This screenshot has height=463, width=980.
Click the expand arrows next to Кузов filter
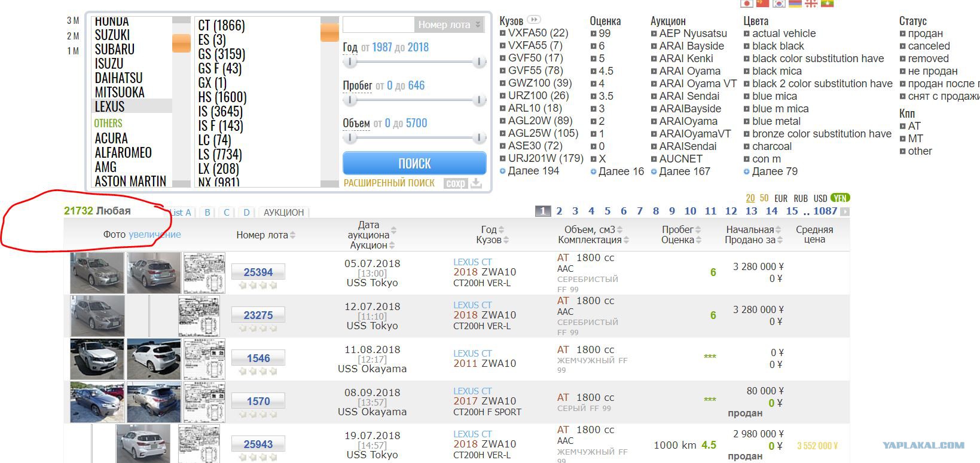point(534,20)
